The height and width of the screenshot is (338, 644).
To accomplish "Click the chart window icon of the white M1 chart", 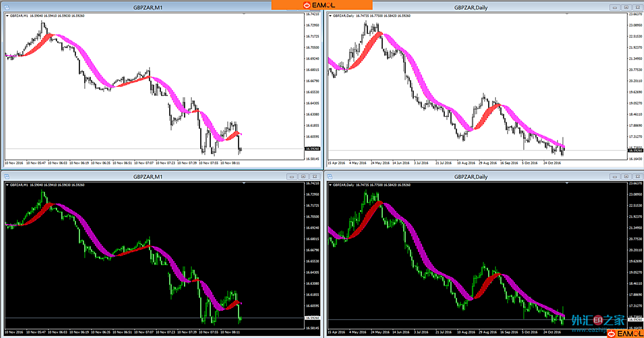I will pos(7,7).
